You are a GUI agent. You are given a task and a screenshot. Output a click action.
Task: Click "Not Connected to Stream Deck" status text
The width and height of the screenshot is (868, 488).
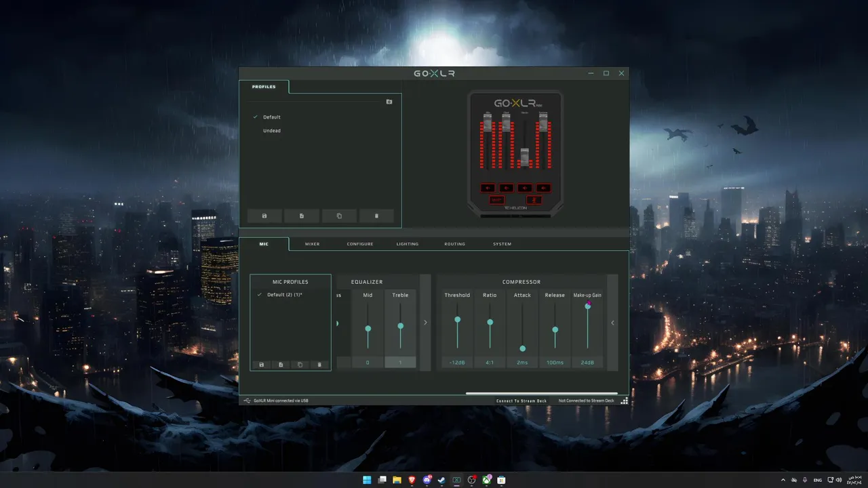(587, 401)
